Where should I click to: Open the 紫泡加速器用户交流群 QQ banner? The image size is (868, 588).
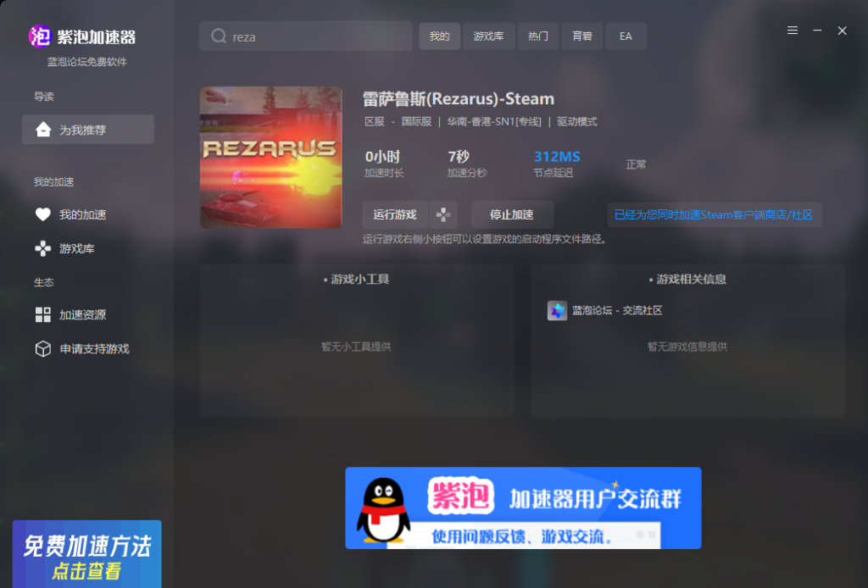[x=523, y=508]
